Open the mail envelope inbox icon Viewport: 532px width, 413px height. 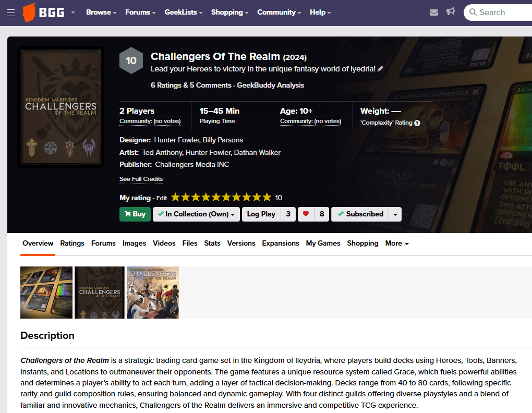pyautogui.click(x=433, y=13)
